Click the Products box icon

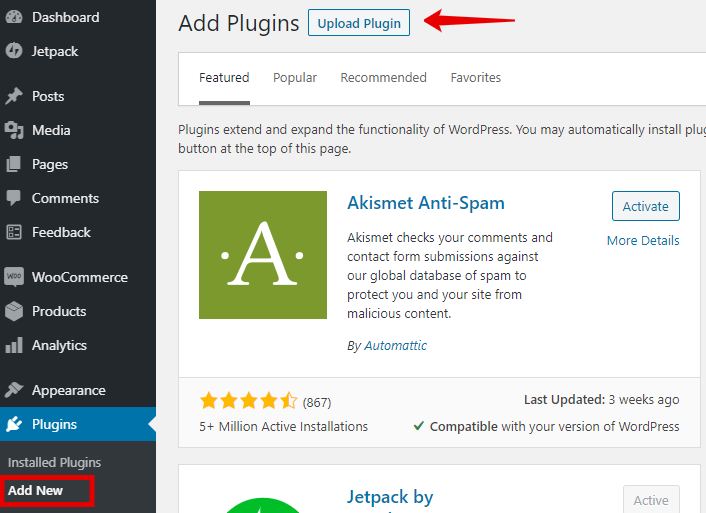pos(14,311)
